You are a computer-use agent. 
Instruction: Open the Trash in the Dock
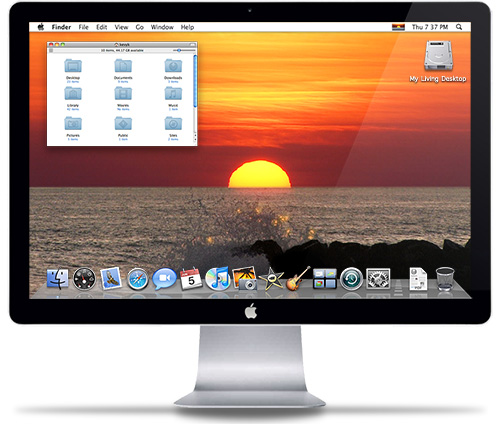coord(445,279)
